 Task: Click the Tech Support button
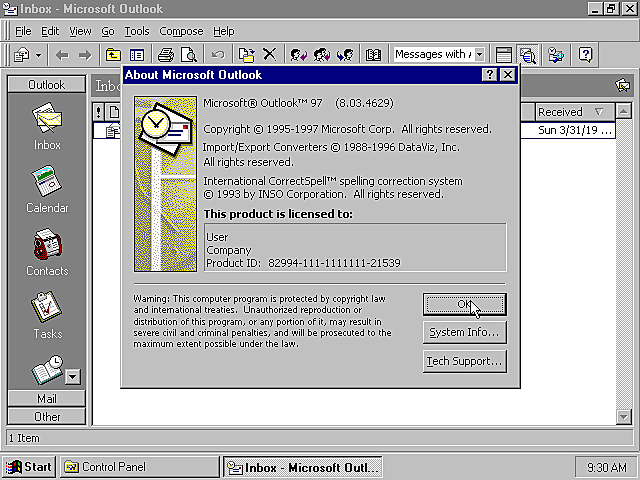click(464, 361)
